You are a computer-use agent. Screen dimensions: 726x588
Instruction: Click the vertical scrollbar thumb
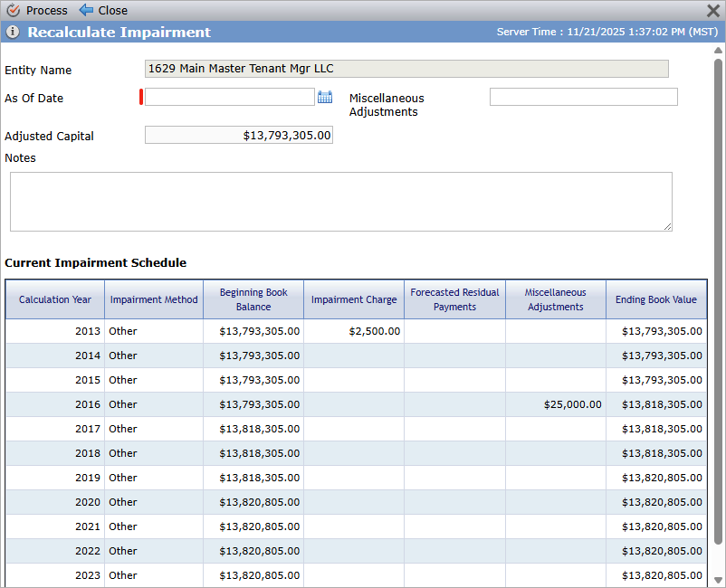718,301
